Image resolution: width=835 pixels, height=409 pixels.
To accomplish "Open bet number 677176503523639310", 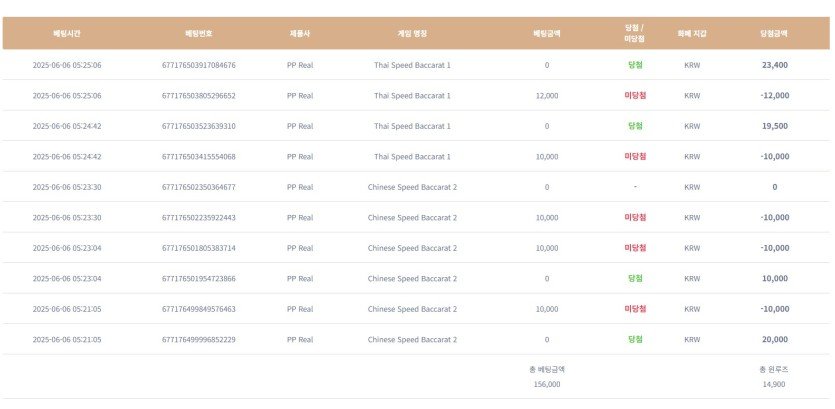I will tap(198, 126).
